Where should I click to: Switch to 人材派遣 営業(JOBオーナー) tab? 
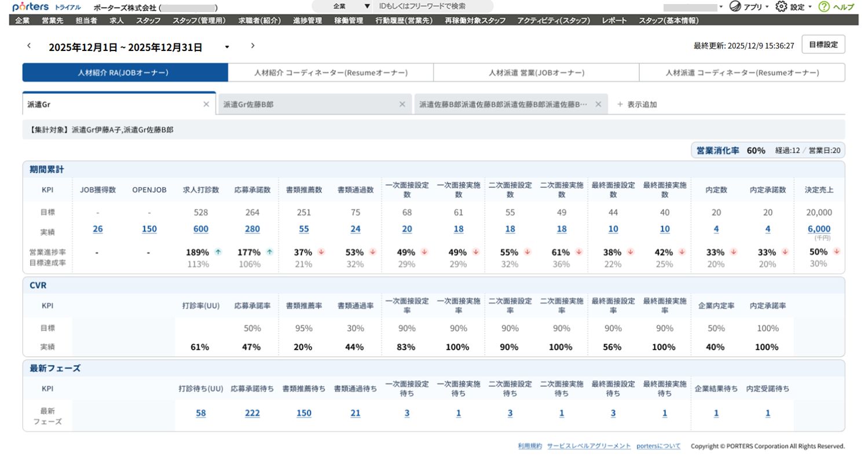tap(536, 73)
